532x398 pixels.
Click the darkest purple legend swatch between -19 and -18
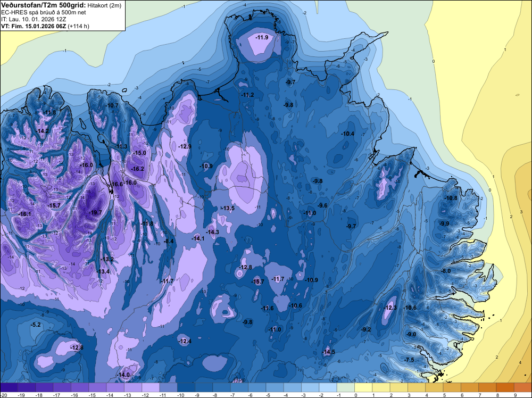pyautogui.click(x=27, y=387)
